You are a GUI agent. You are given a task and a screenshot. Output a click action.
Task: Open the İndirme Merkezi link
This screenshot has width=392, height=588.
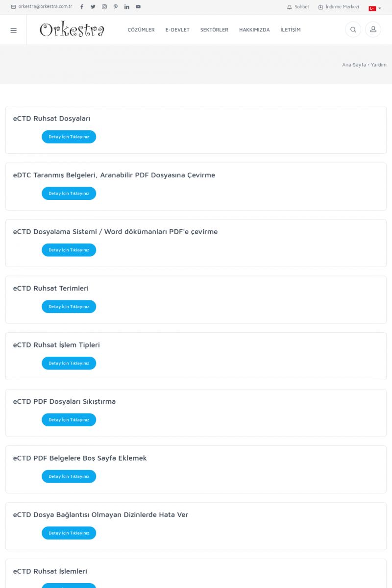[339, 7]
